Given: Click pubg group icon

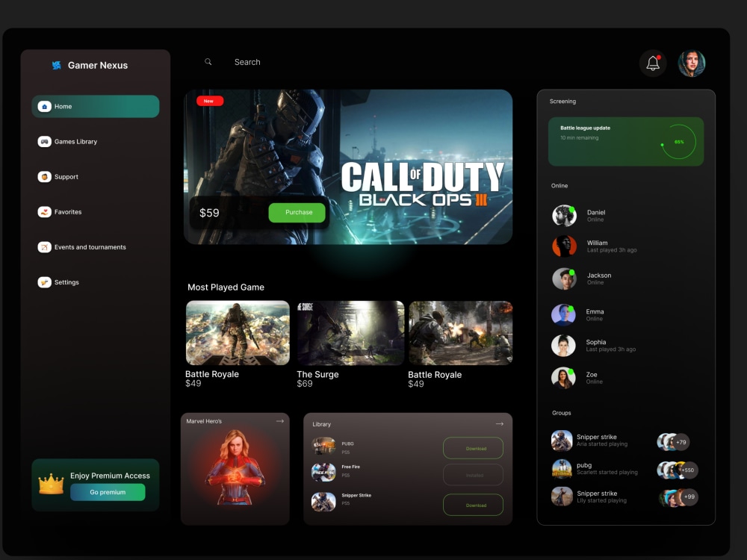Looking at the screenshot, I should (562, 469).
